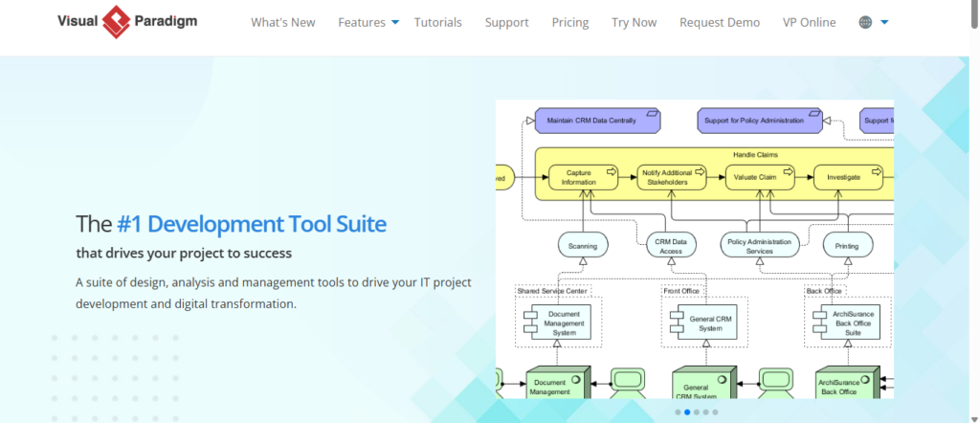Select the active blue carousel indicator
The width and height of the screenshot is (980, 423).
click(687, 412)
